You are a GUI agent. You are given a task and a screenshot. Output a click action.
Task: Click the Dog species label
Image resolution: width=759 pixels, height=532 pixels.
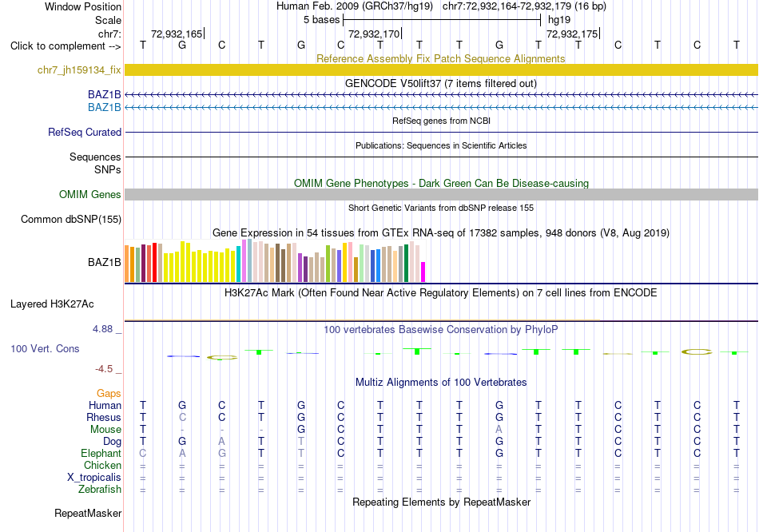pos(112,442)
